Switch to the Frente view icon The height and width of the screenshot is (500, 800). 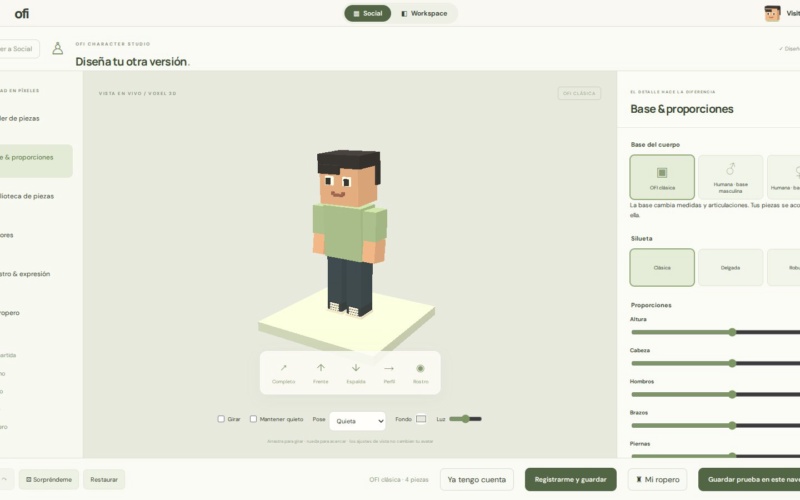point(321,368)
